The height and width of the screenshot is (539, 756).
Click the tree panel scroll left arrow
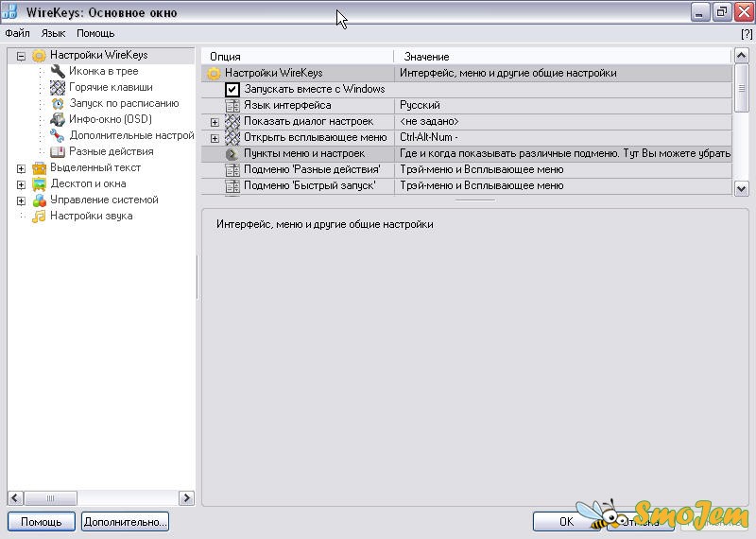pos(15,498)
